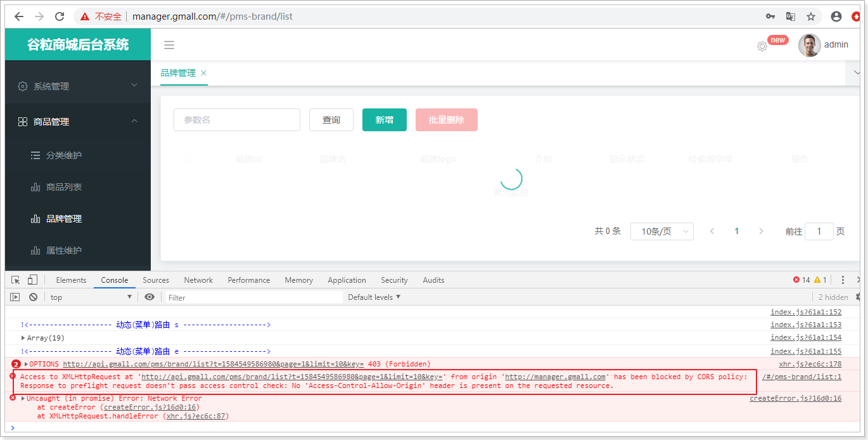
Task: Click the 参数名 search input field
Action: coord(236,120)
